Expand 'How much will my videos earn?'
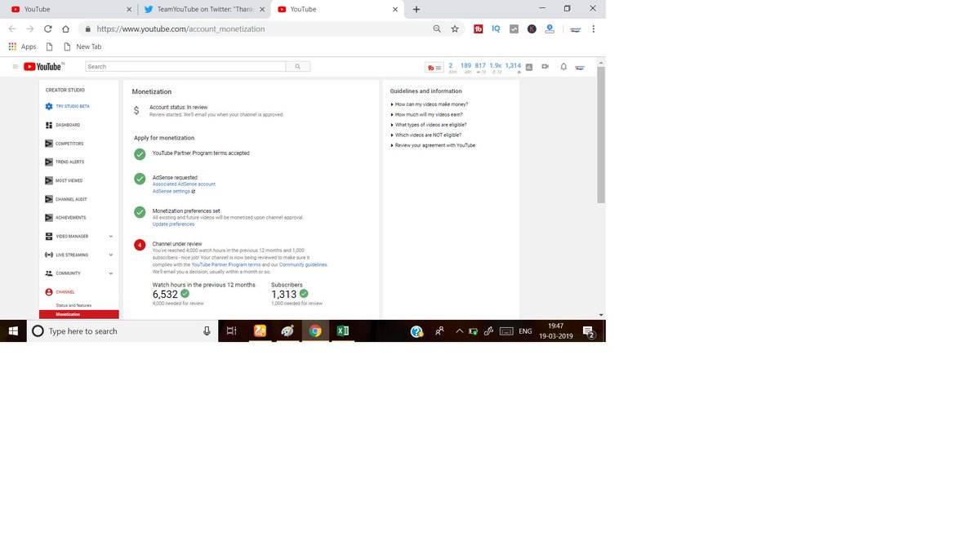Screen dimensions: 980x550 click(x=426, y=115)
